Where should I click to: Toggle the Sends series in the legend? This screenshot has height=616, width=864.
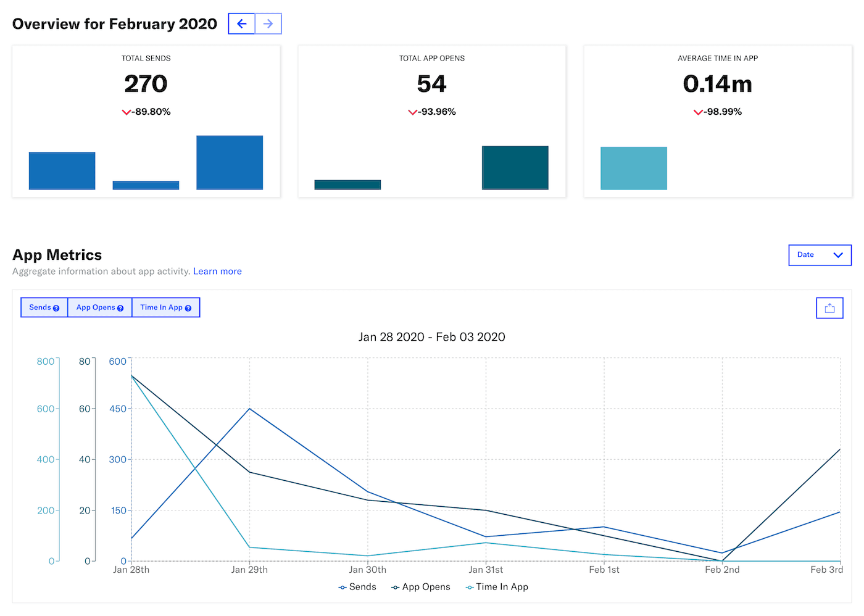pos(357,587)
